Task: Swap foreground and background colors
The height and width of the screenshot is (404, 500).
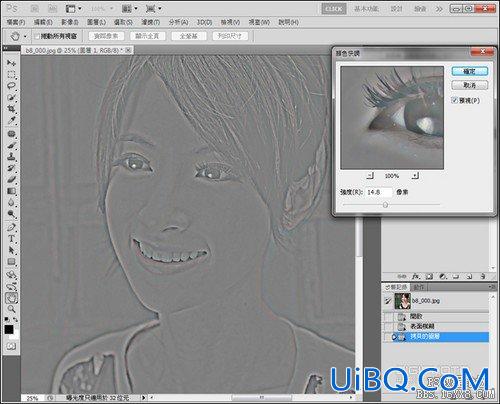Action: tap(15, 320)
